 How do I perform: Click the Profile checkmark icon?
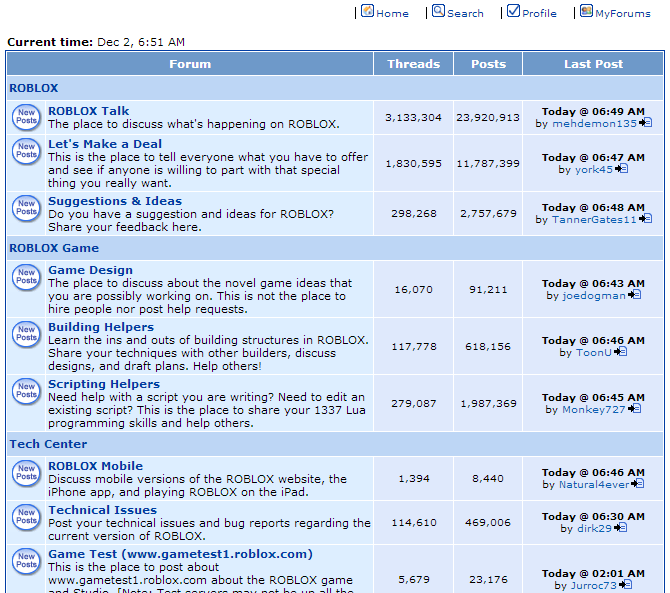coord(514,11)
